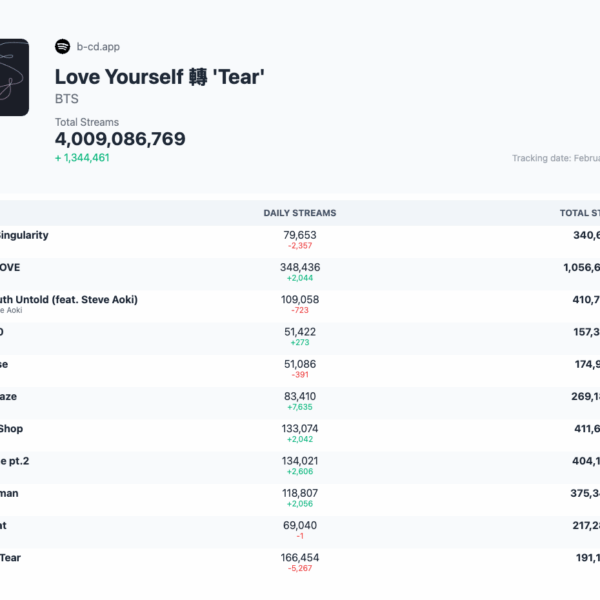This screenshot has width=600, height=600.
Task: Click the -1 change value
Action: (300, 536)
